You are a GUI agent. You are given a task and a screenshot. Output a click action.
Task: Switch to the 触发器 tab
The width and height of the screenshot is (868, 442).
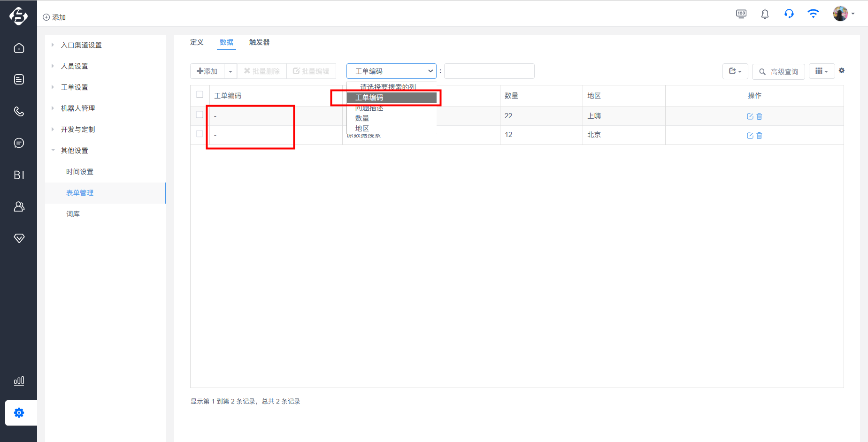(x=259, y=42)
